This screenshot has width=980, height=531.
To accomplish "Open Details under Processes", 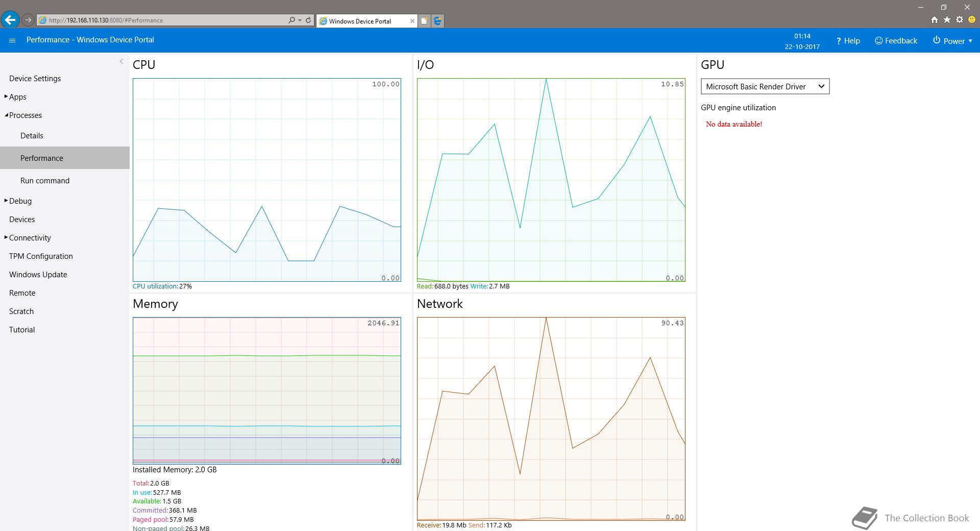I will coord(32,135).
